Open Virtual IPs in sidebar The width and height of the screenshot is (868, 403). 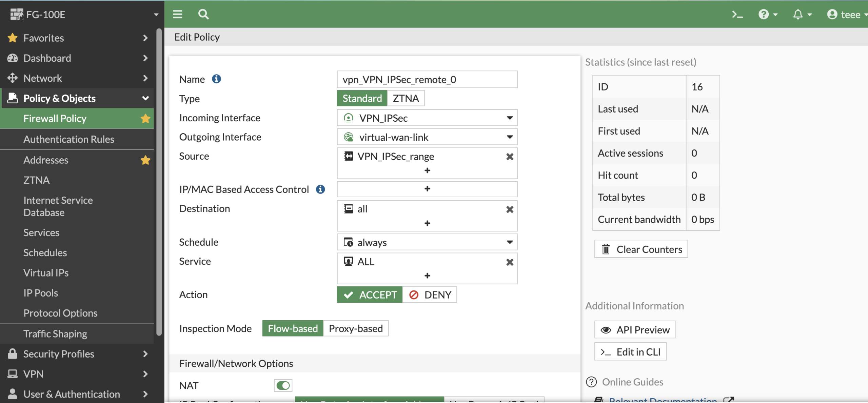pyautogui.click(x=46, y=273)
